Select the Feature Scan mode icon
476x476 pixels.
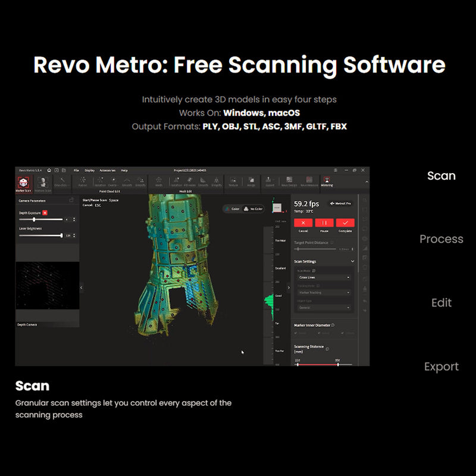point(43,184)
